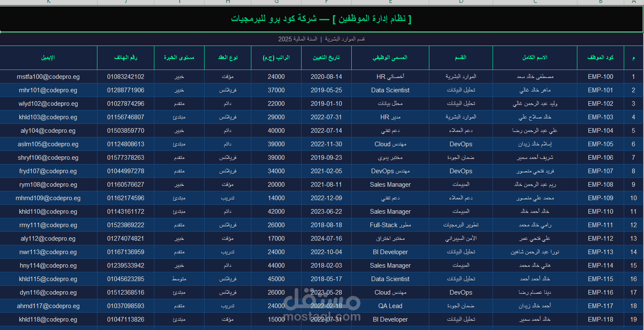Select column letter G header

pos(276,2)
